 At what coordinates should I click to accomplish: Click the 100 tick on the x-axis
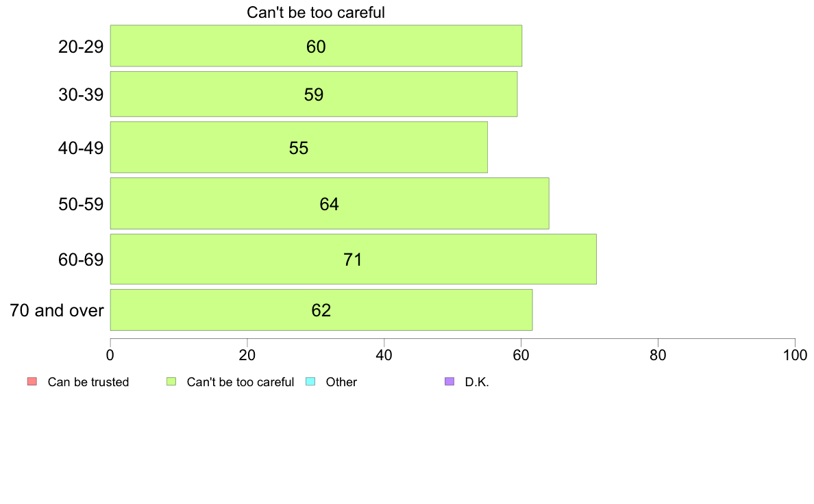point(795,355)
